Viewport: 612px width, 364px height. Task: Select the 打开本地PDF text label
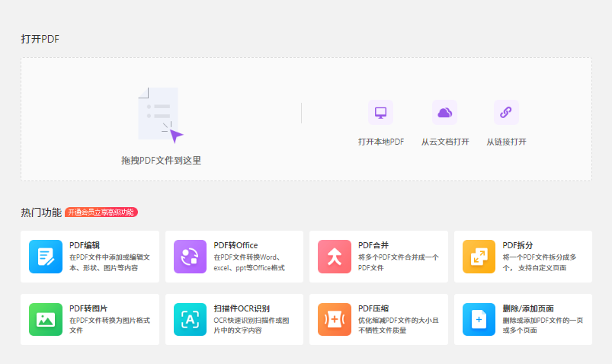[x=380, y=142]
